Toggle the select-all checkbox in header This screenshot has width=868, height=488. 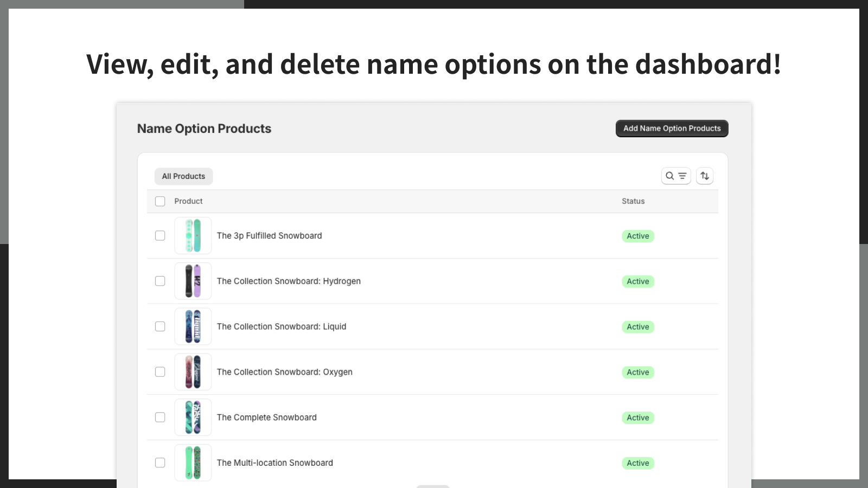click(160, 201)
